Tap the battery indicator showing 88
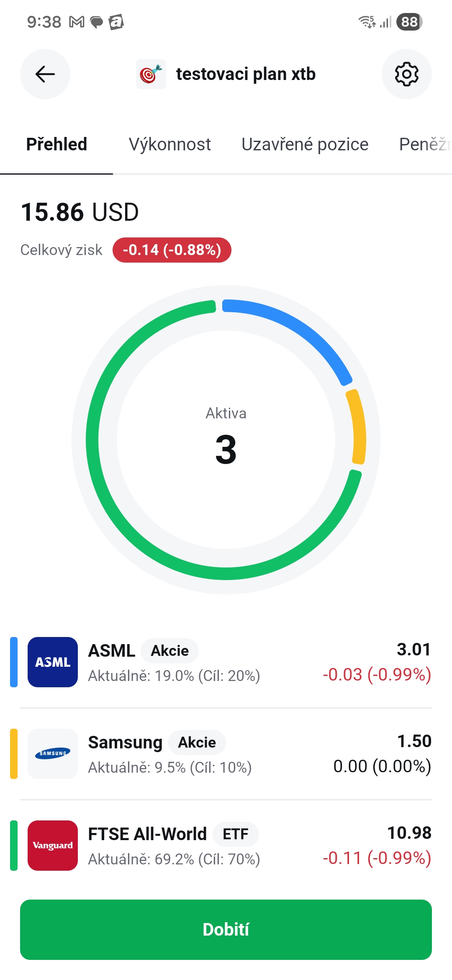This screenshot has height=980, width=452. click(409, 22)
